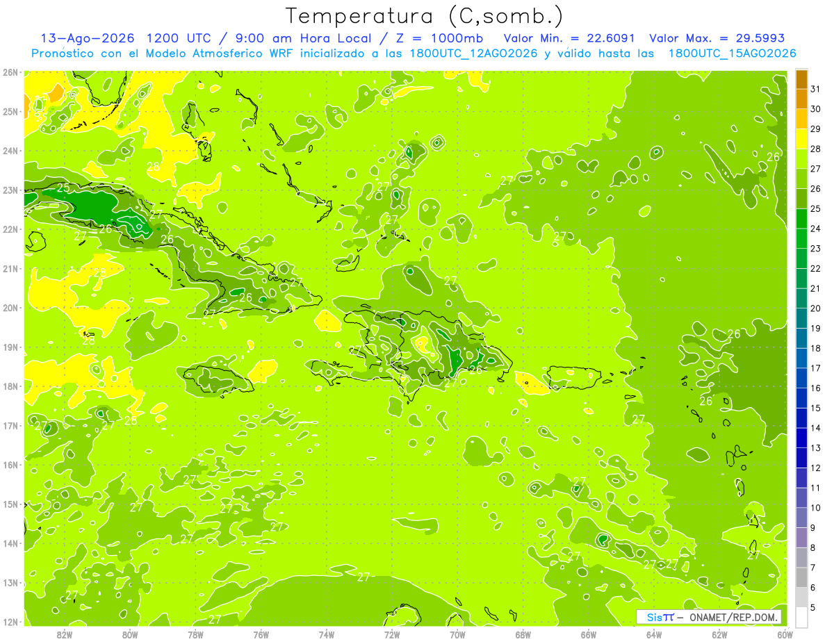This screenshot has width=834, height=644.
Task: Click the 'ONAMET/REP.DOM.' credit label
Action: pos(735,617)
